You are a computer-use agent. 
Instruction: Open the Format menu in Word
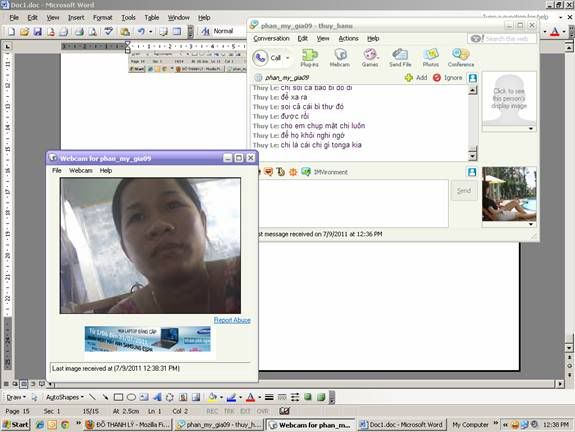(102, 18)
